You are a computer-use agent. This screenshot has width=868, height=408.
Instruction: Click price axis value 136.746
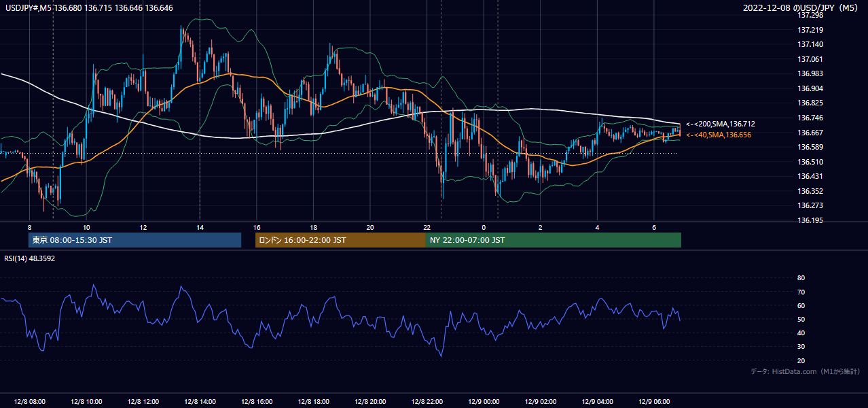[x=810, y=118]
